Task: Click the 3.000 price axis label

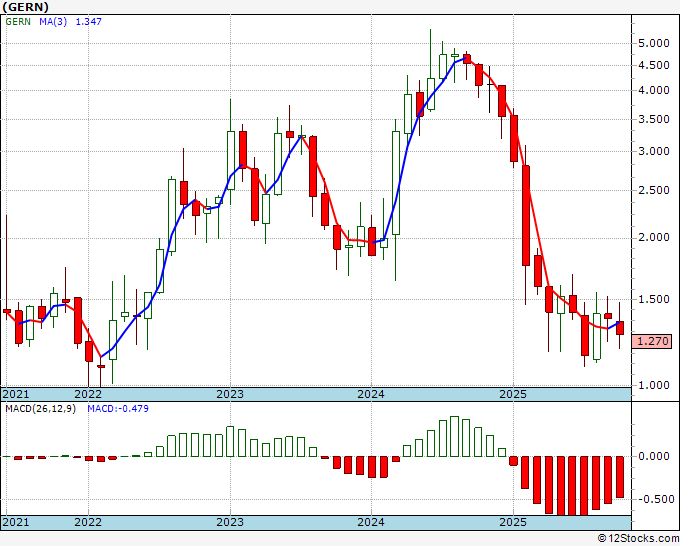Action: click(x=654, y=151)
